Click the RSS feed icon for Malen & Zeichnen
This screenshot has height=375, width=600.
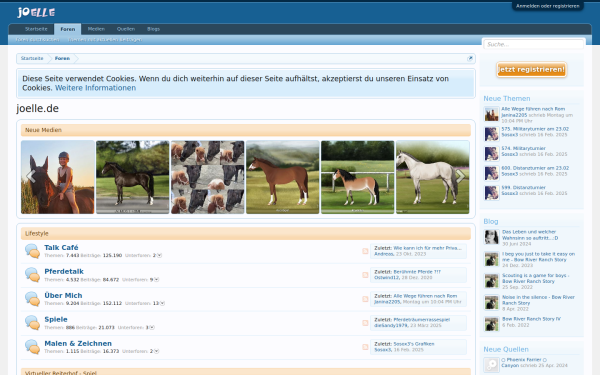(365, 347)
